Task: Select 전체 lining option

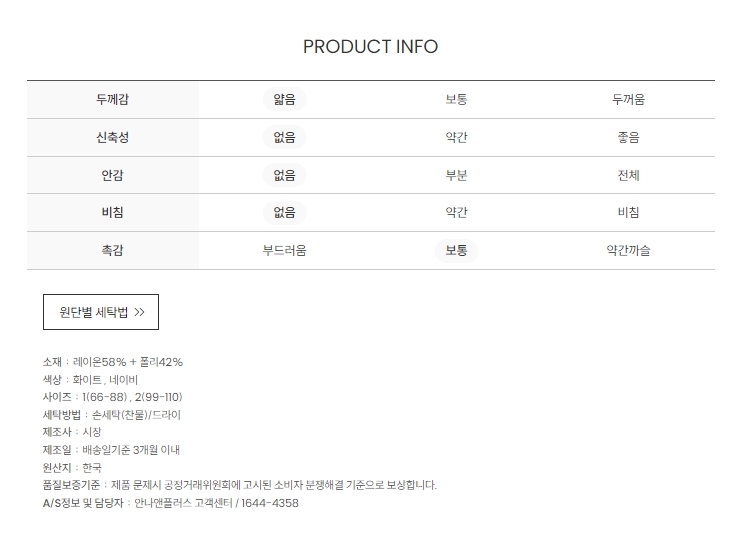Action: click(x=628, y=176)
